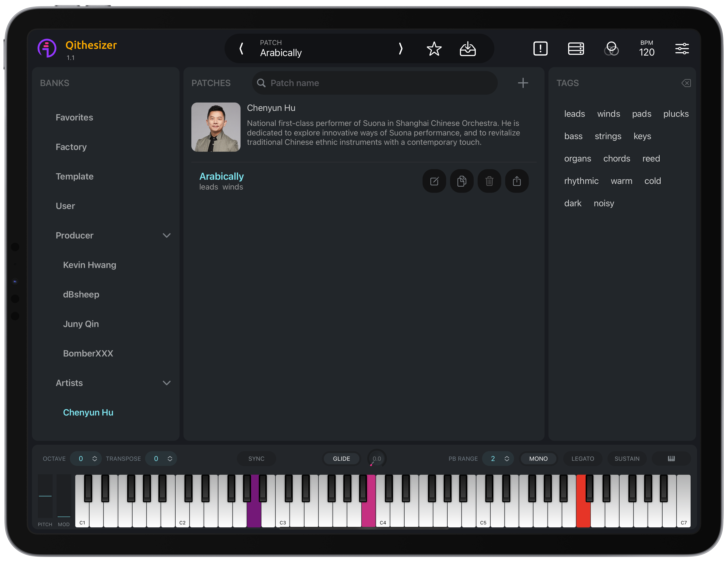Collapse the Artists bank group
The width and height of the screenshot is (728, 563).
(x=166, y=383)
